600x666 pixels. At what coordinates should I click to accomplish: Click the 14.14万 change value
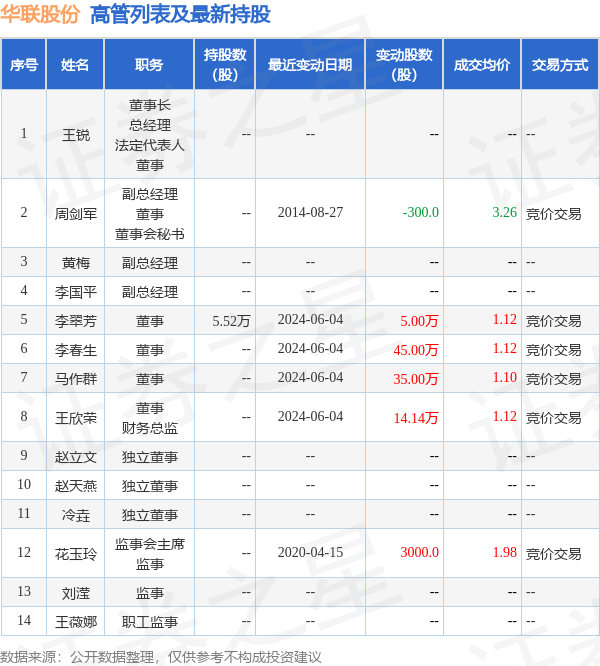[415, 418]
